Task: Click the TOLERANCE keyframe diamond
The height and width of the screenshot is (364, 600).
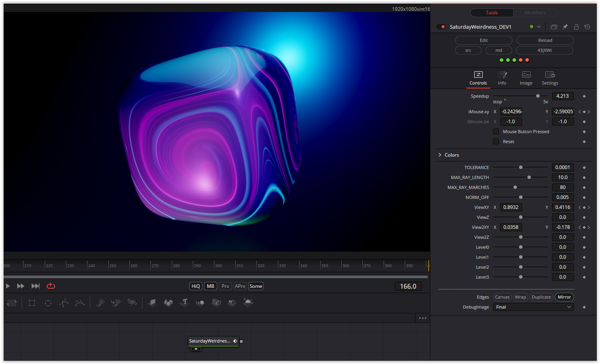Action: [x=584, y=167]
